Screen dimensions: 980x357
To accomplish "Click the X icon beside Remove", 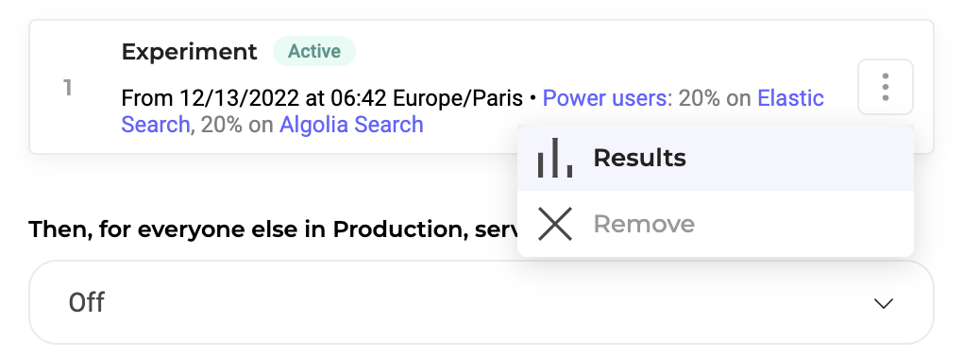I will pos(555,224).
